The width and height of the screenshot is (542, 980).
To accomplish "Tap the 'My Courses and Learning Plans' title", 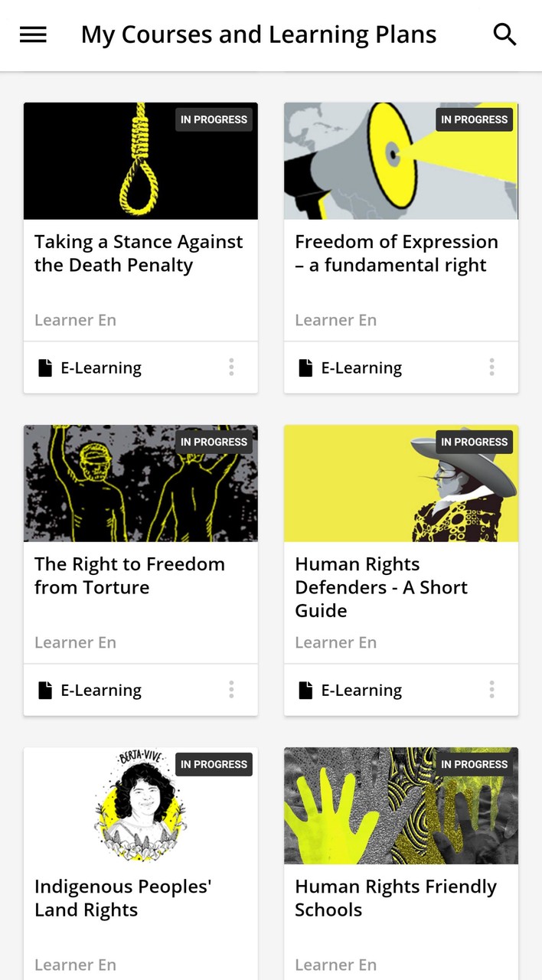I will click(x=259, y=34).
